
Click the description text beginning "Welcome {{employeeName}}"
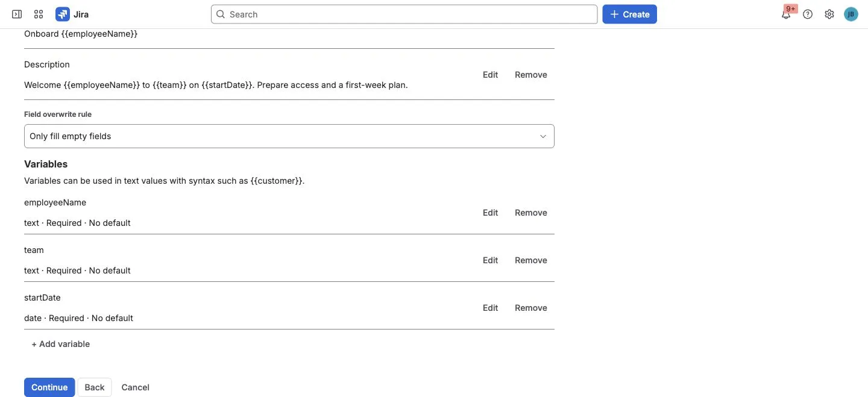[216, 85]
